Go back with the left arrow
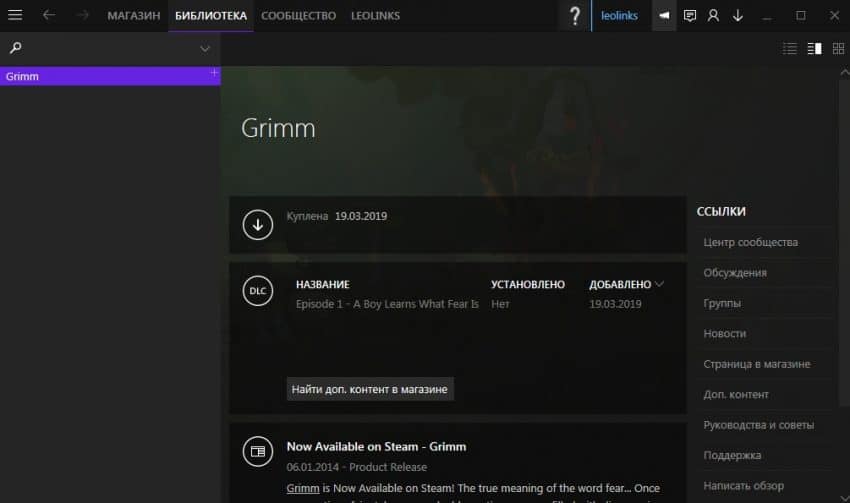This screenshot has height=503, width=850. click(x=49, y=15)
